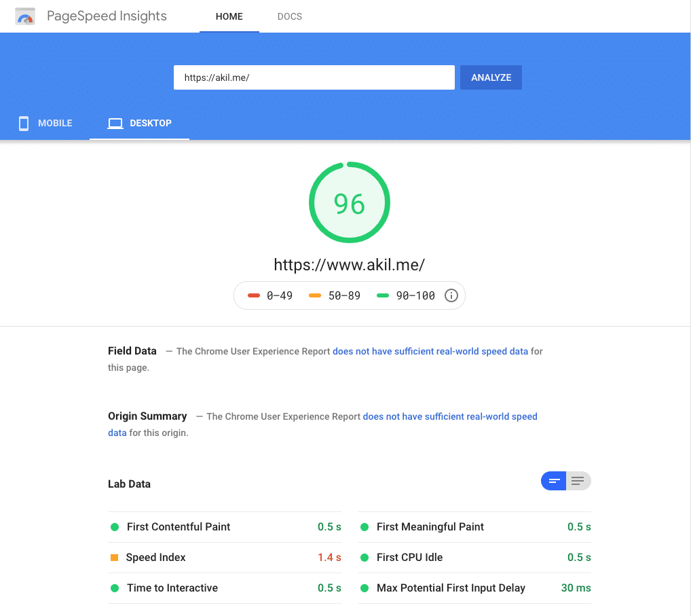Viewport: 691px width, 616px height.
Task: Click the 96 performance score gauge
Action: coord(350,202)
